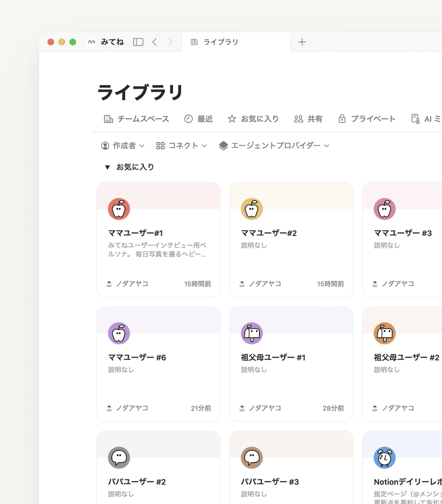Click ノダアヤコ avatar on ママユーザー#1 card
Viewport: 442px width, 504px height.
[109, 284]
